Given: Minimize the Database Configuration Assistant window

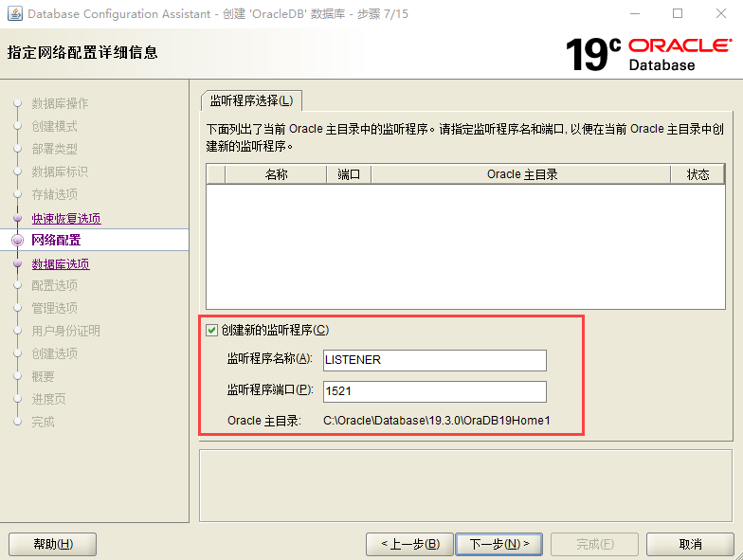Looking at the screenshot, I should click(633, 14).
